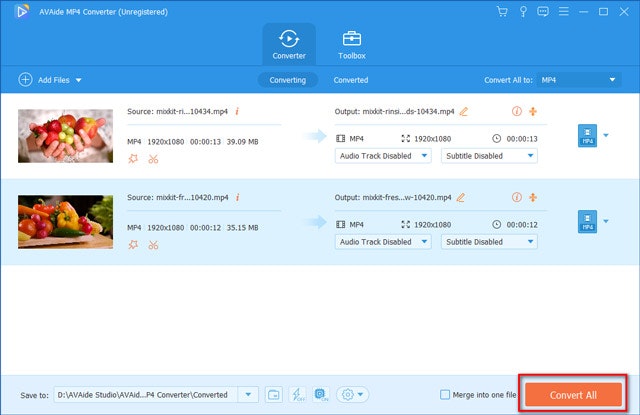This screenshot has width=640, height=415.
Task: Click MP4 format icon for second video
Action: coord(587,222)
